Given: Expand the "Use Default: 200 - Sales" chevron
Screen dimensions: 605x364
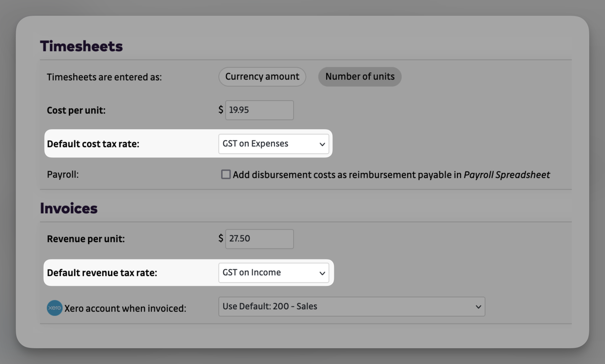Looking at the screenshot, I should click(478, 307).
